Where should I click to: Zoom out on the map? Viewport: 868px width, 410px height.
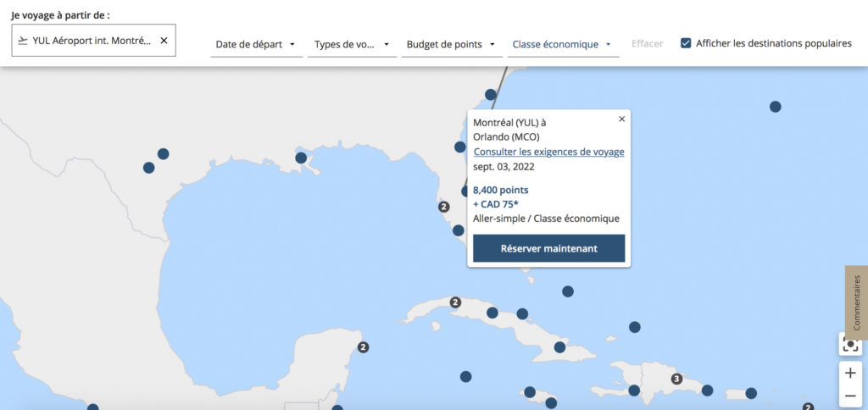click(x=850, y=396)
